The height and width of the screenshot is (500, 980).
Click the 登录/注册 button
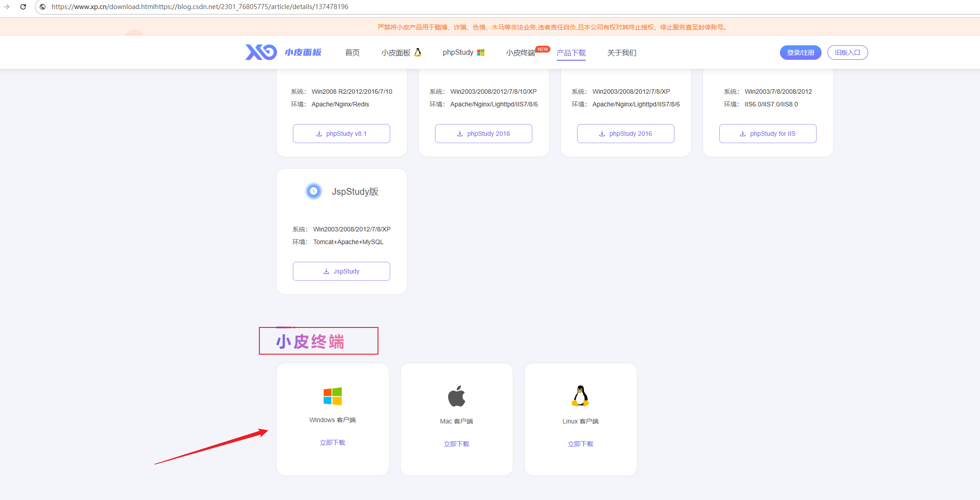(800, 52)
